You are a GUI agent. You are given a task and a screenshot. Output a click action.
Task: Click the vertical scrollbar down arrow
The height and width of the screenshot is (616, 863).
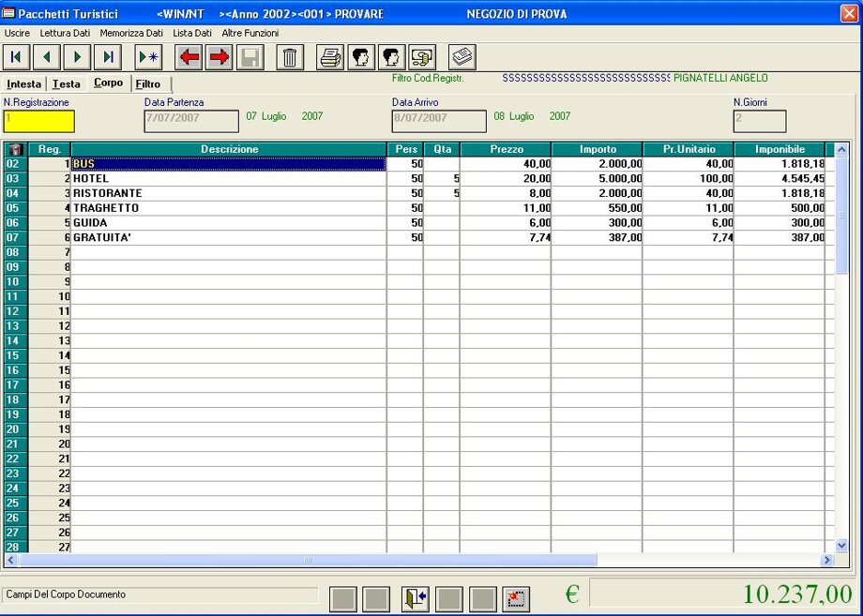tap(841, 545)
